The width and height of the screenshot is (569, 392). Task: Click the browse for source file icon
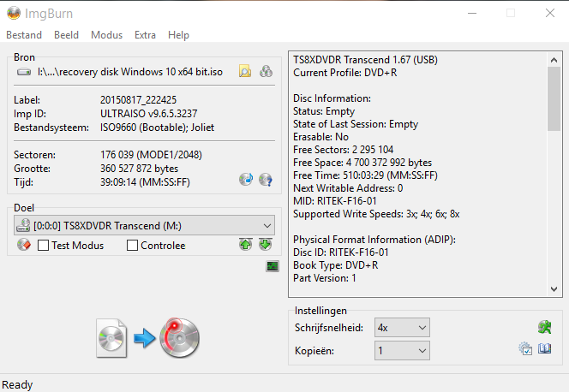point(245,72)
